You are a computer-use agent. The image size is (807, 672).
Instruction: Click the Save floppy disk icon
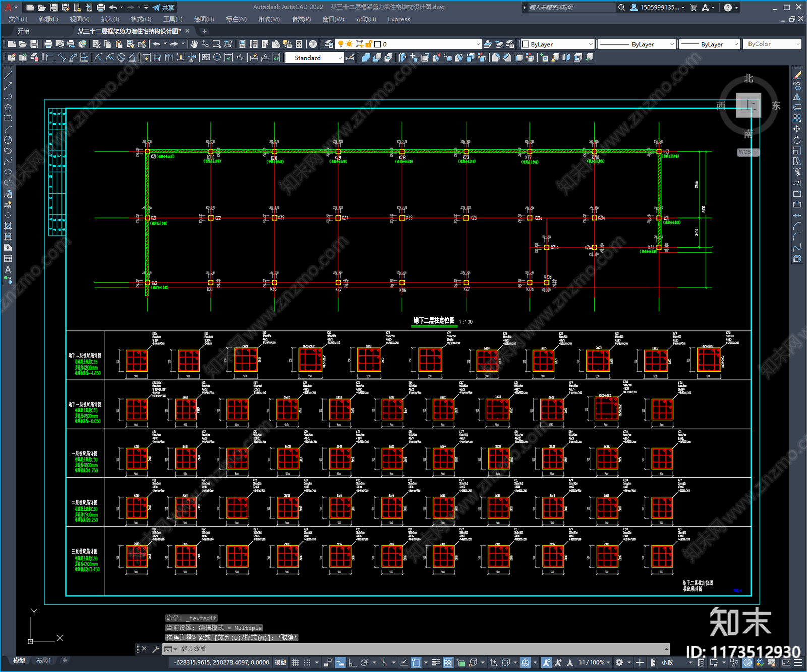(34, 44)
